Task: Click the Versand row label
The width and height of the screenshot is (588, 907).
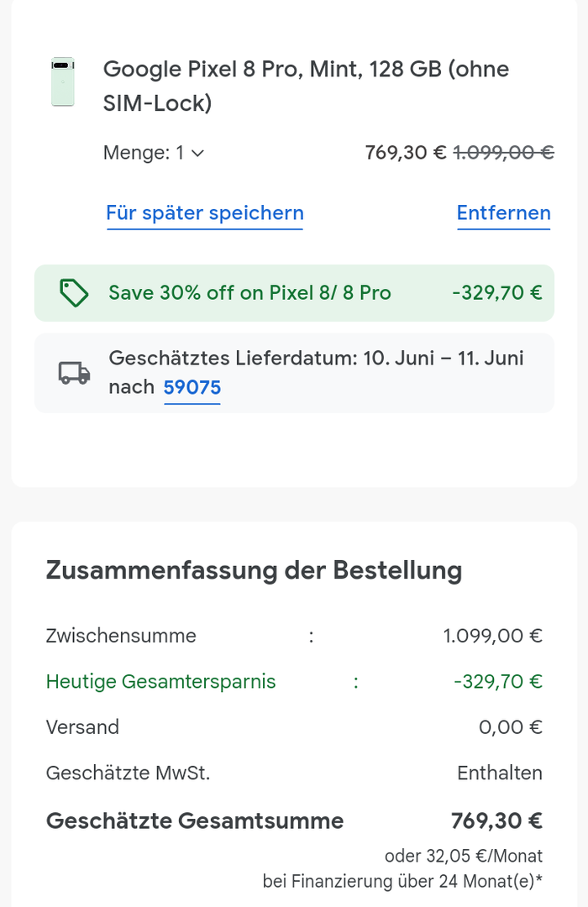Action: tap(82, 726)
